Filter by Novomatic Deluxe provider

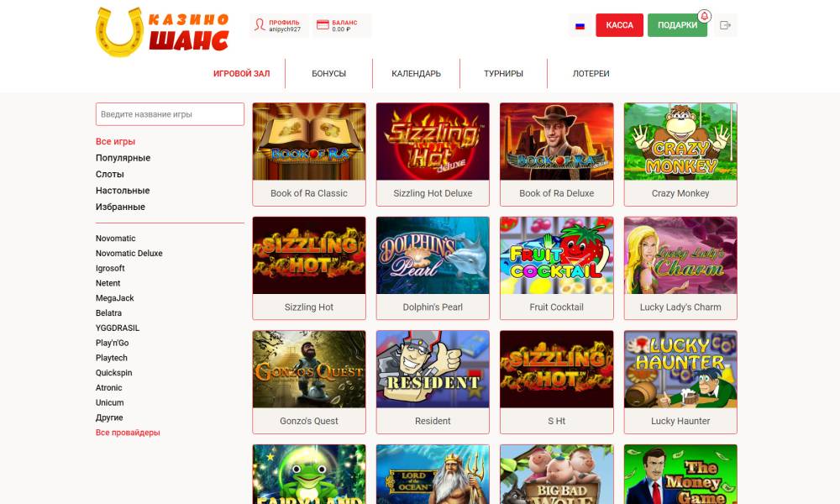129,254
